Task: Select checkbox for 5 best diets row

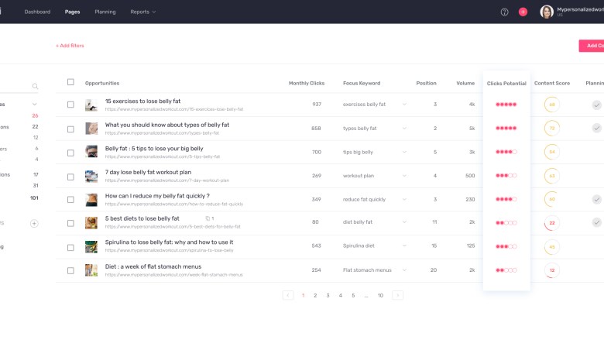Action: (x=70, y=223)
